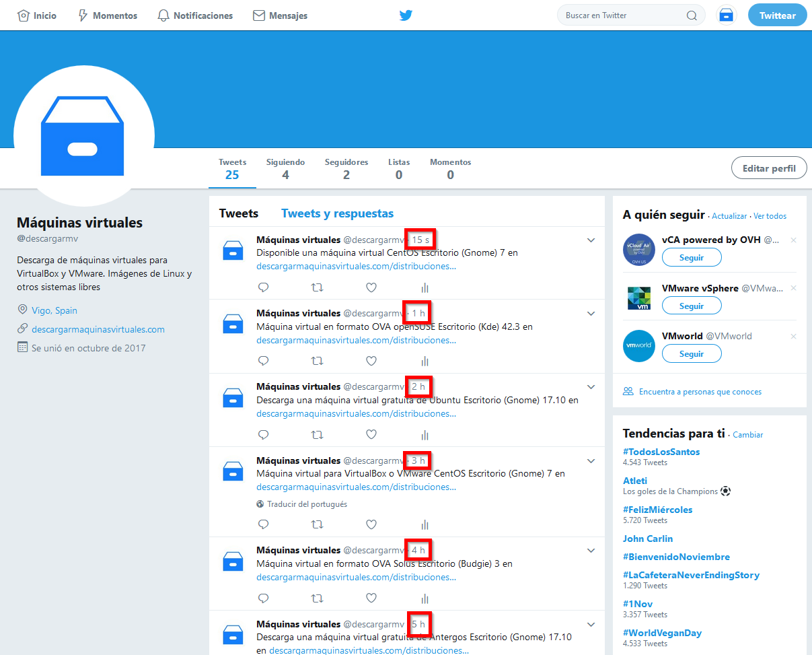
Task: Click Cambiar next to Tendencias para ti
Action: [748, 435]
